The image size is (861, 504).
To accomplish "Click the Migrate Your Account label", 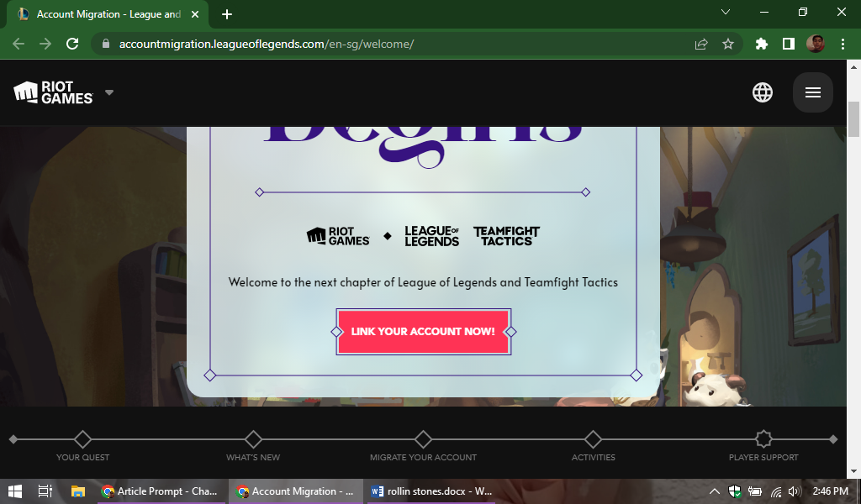I will point(424,458).
